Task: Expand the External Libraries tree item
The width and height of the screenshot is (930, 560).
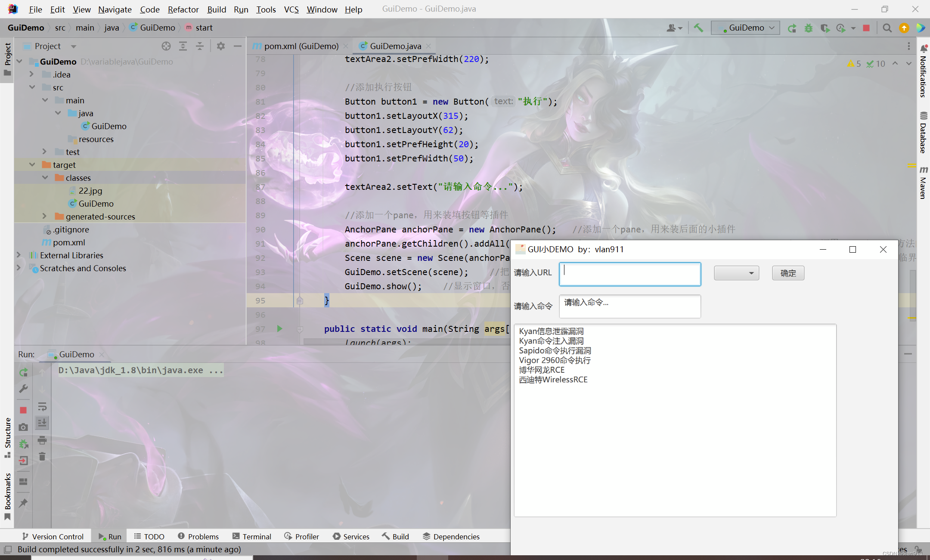Action: (x=19, y=255)
